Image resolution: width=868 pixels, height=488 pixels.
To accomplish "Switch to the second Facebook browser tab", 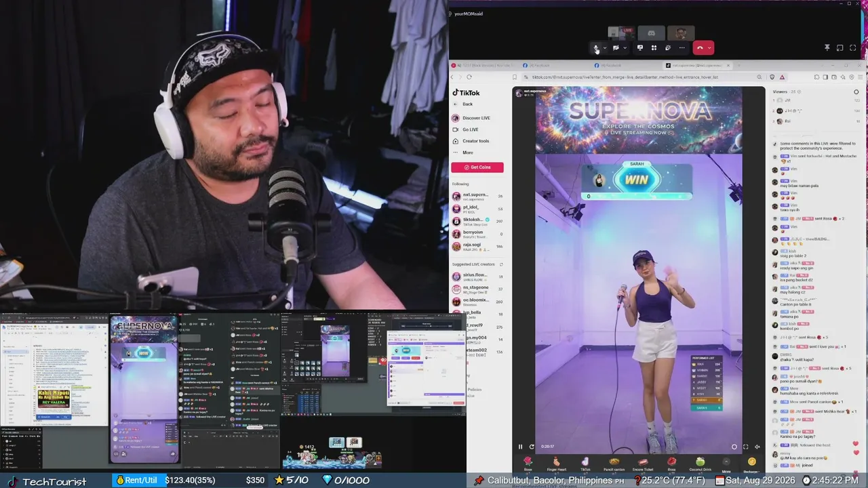I will point(625,66).
